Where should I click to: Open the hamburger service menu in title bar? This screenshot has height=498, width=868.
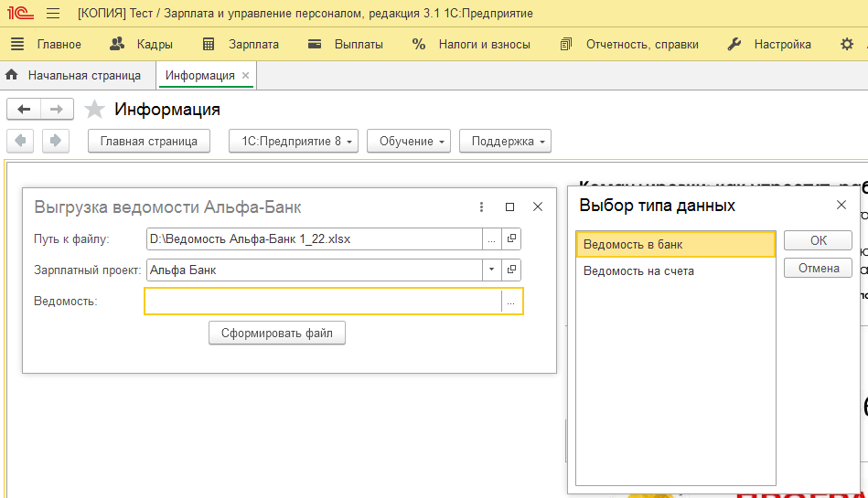[x=53, y=13]
